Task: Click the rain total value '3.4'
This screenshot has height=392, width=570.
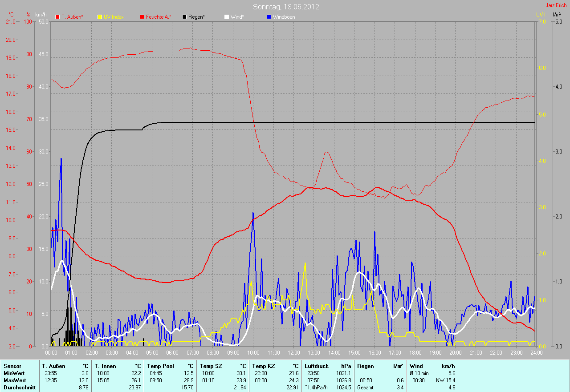Action: 400,388
